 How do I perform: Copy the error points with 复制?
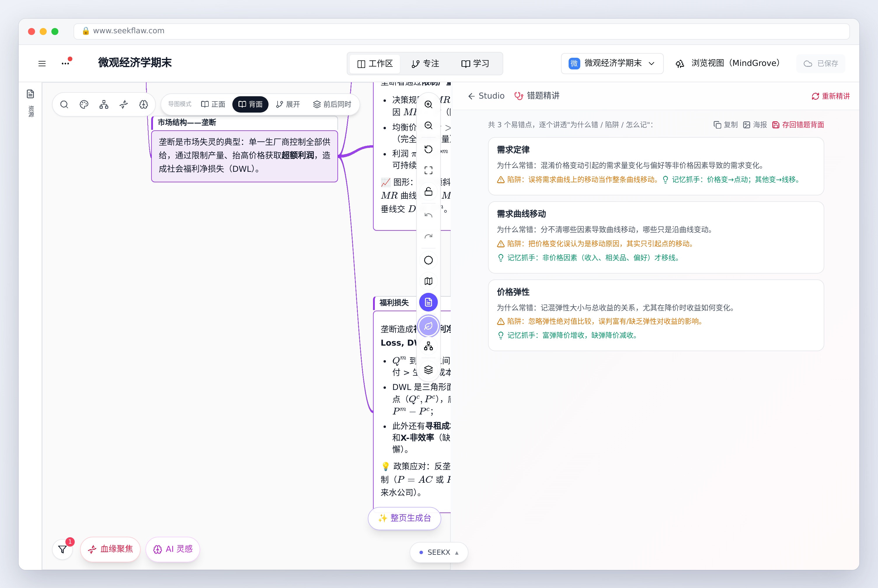tap(725, 125)
